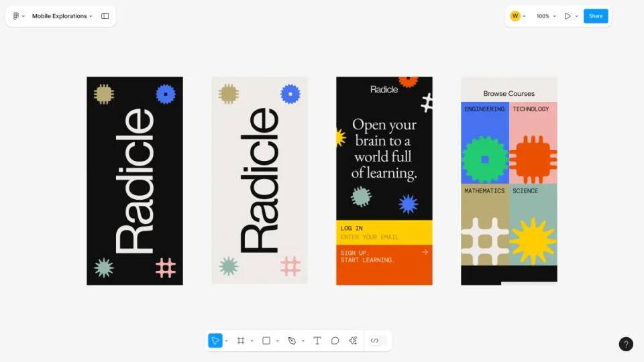644x362 pixels.
Task: Select the tan MATHEMATICS course tile
Action: coord(484,224)
